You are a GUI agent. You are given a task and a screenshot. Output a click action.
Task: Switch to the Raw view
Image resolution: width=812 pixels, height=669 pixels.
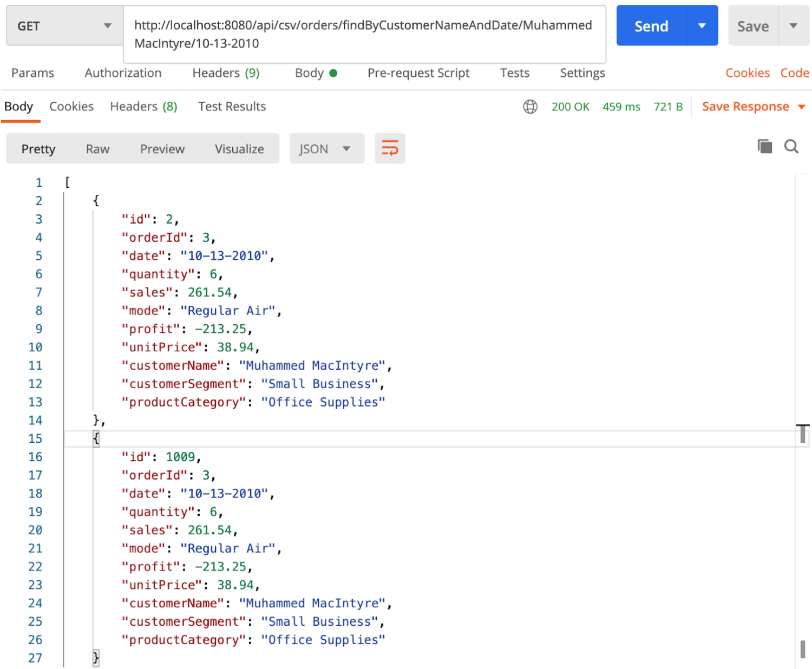point(97,149)
